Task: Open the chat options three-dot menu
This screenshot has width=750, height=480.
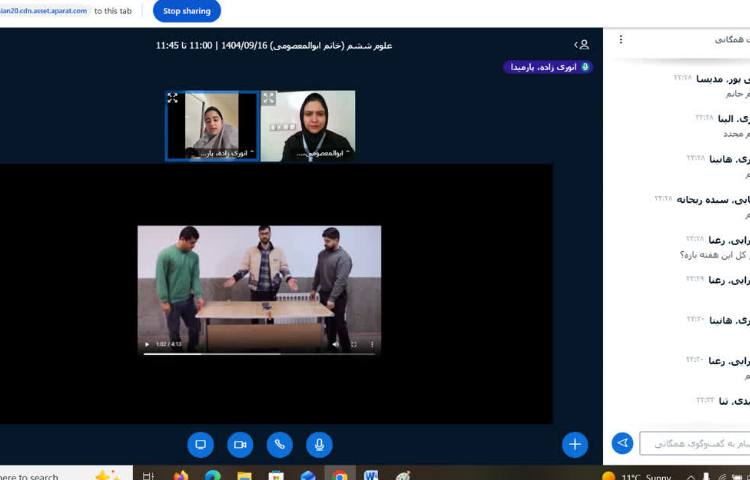Action: [x=621, y=39]
